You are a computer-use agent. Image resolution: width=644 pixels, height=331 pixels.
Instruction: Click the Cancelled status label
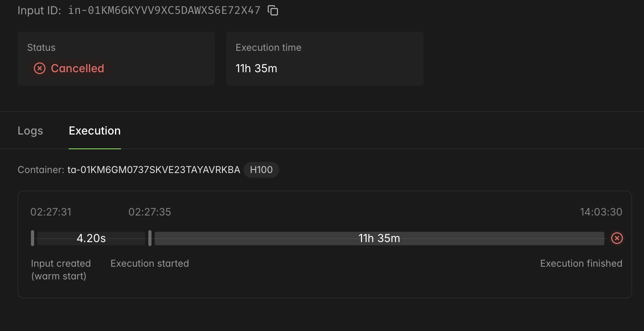click(77, 68)
